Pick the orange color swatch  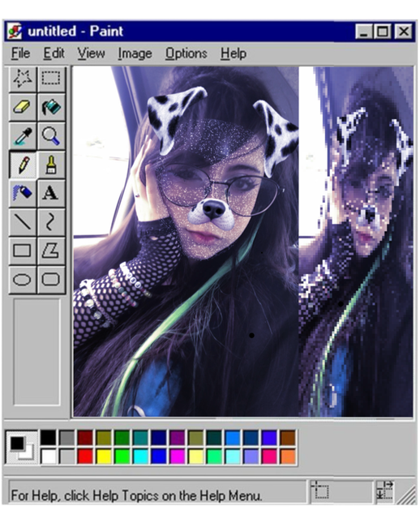[288, 456]
